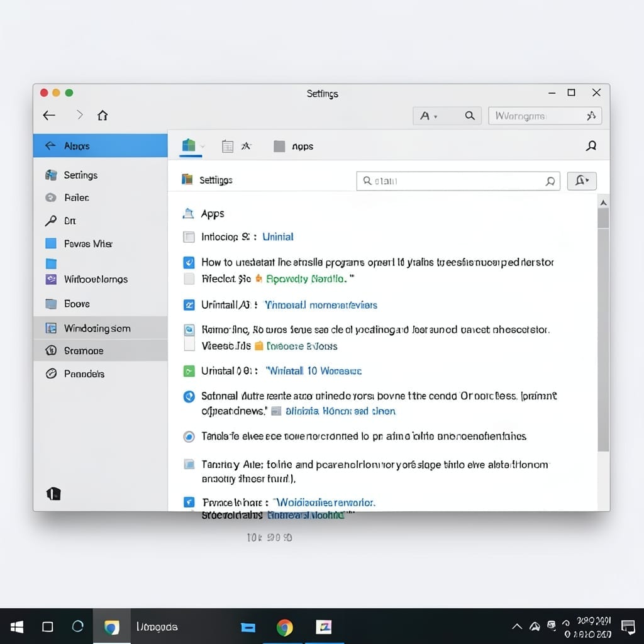This screenshot has width=644, height=644.
Task: Select 'Wimdotingsiem' in the sidebar
Action: tap(100, 328)
